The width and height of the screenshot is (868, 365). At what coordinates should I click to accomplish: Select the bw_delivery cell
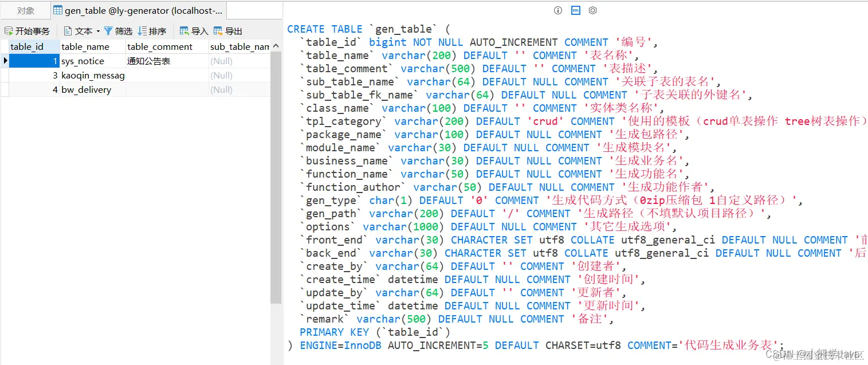(x=93, y=89)
